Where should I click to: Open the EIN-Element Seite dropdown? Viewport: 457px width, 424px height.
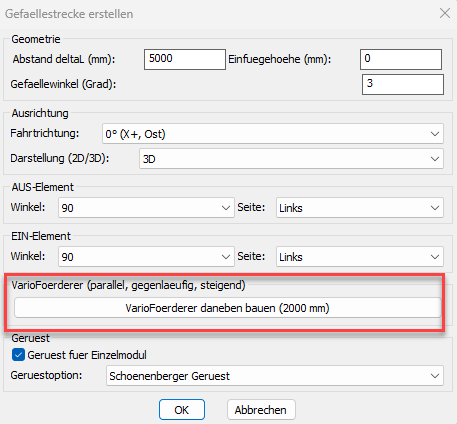pyautogui.click(x=360, y=257)
